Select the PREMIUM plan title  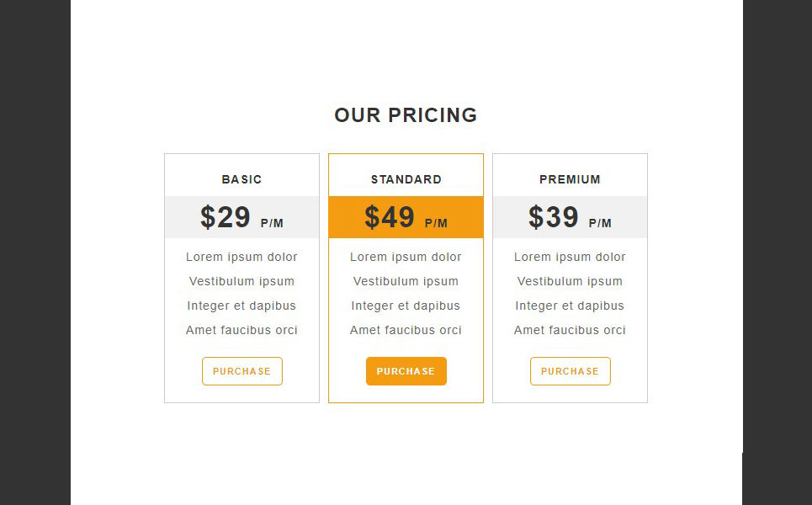571,179
